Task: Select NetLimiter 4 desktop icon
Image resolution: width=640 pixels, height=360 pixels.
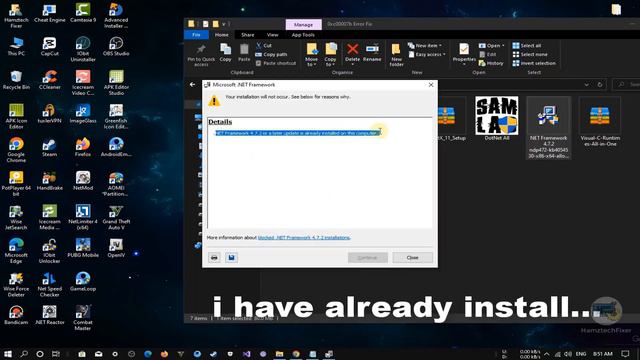Action: point(83,217)
